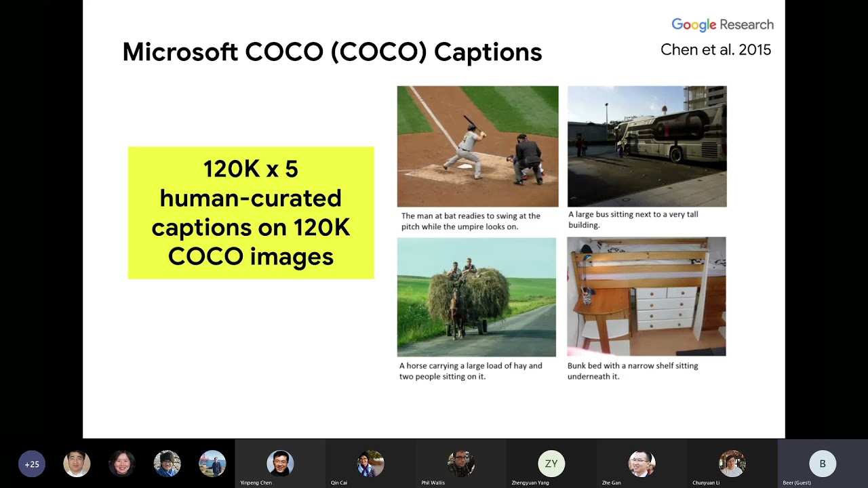Click the B initial avatar for Beer (Guest)
868x488 pixels.
[x=823, y=464]
